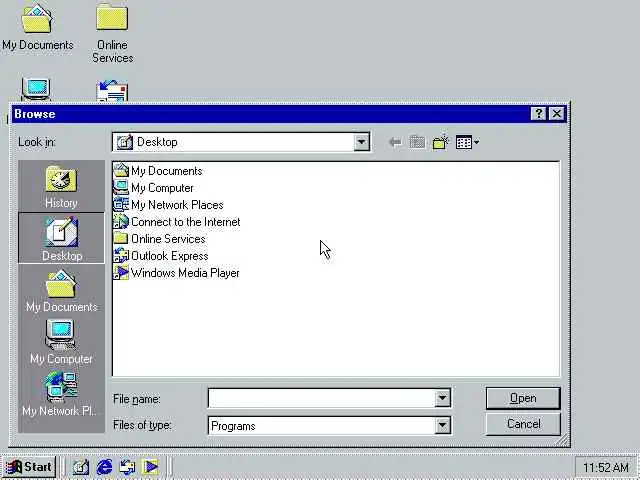Image resolution: width=640 pixels, height=480 pixels.
Task: Create New Folder using toolbar icon
Action: pyautogui.click(x=440, y=142)
